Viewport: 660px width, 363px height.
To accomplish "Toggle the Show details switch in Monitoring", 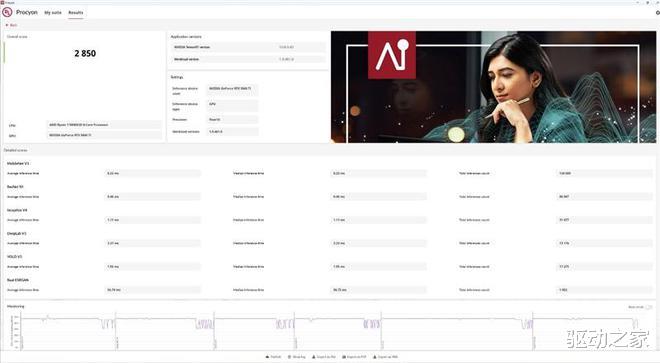I will [649, 307].
